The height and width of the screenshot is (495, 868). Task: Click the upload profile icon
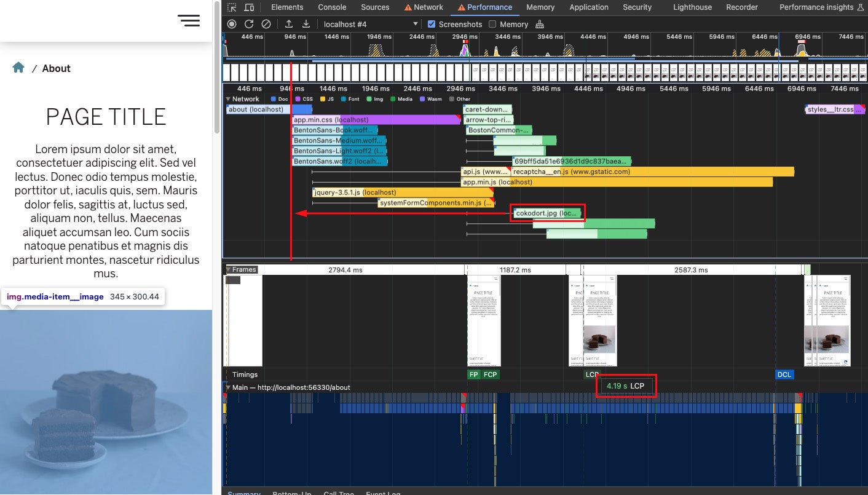pyautogui.click(x=289, y=24)
